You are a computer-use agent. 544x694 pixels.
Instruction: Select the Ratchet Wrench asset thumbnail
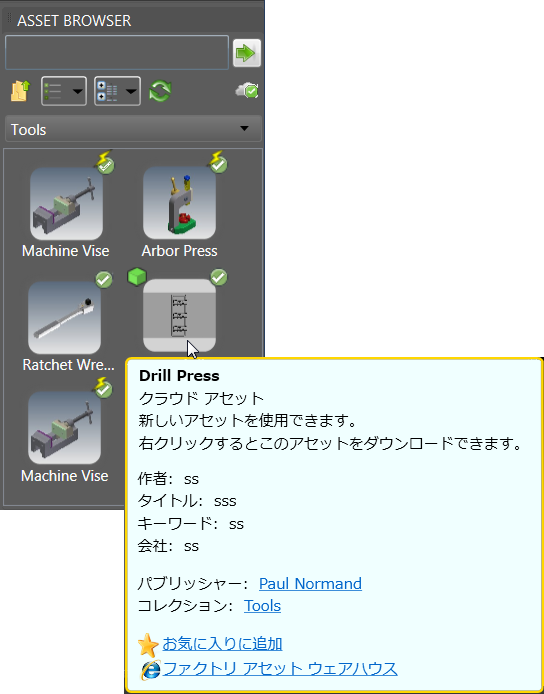(x=65, y=317)
